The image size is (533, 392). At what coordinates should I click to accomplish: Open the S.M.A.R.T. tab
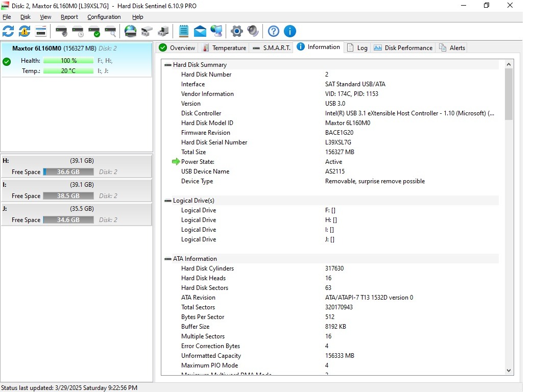pyautogui.click(x=271, y=47)
